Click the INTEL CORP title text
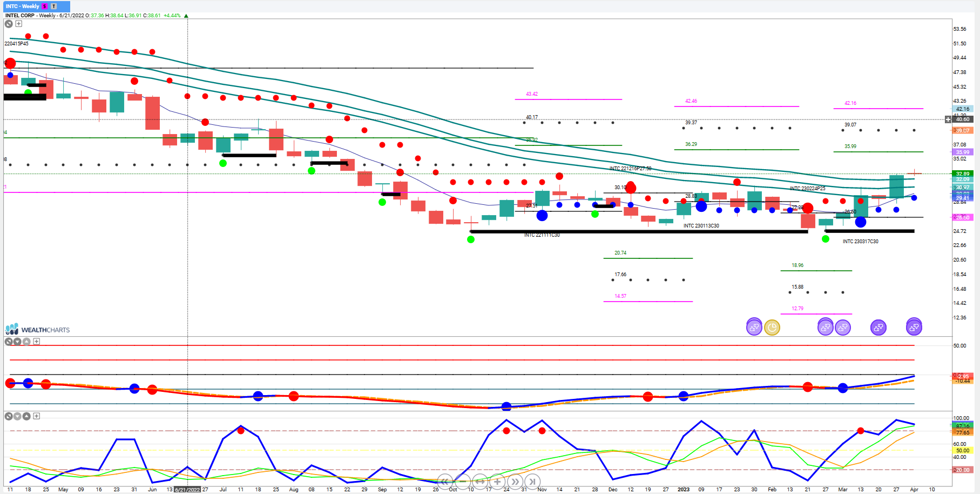Screen dimensions: 980x494 point(20,16)
